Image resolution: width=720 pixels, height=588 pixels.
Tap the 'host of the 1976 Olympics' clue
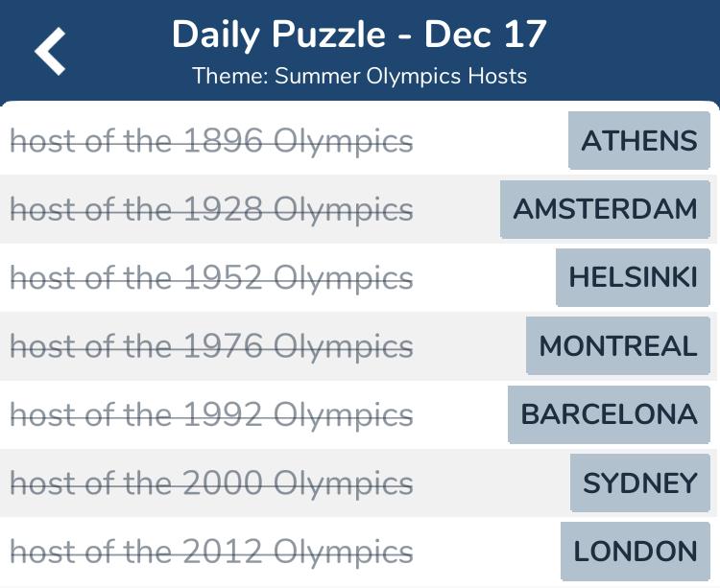click(x=212, y=346)
